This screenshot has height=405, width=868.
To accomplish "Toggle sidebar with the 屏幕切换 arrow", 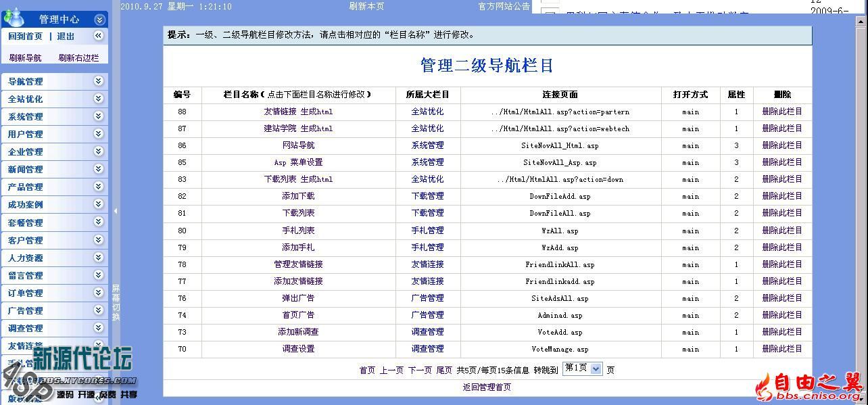I will point(116,211).
